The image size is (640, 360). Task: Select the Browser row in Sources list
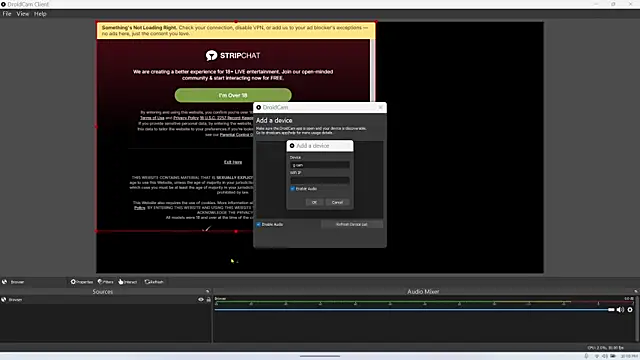point(106,300)
